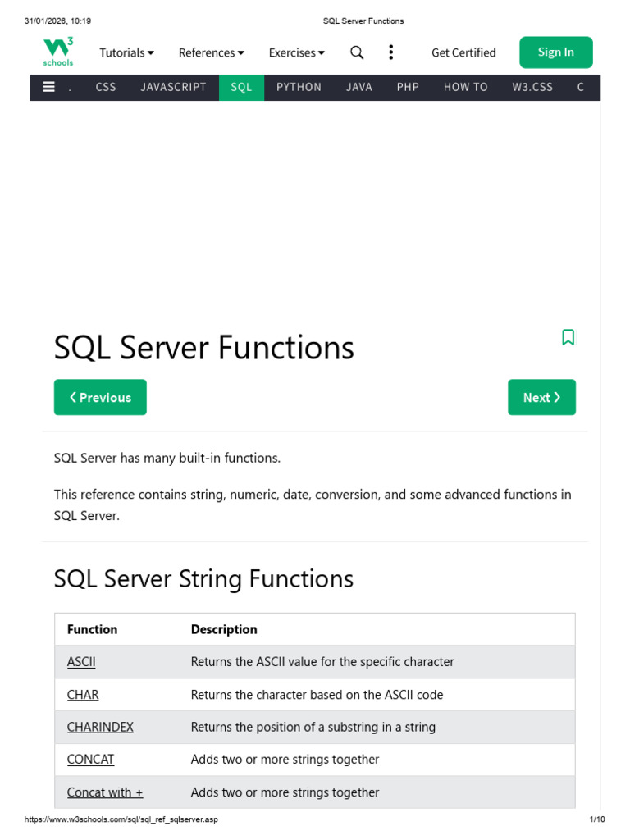The width and height of the screenshot is (630, 840).
Task: Switch to the JAVASCRIPT topic tab
Action: pos(174,87)
